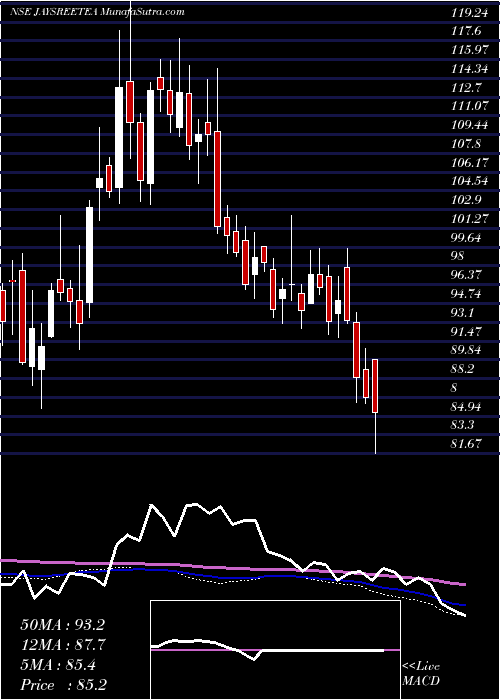Click the 84.94 price axis label
The width and height of the screenshot is (500, 700).
point(467,406)
